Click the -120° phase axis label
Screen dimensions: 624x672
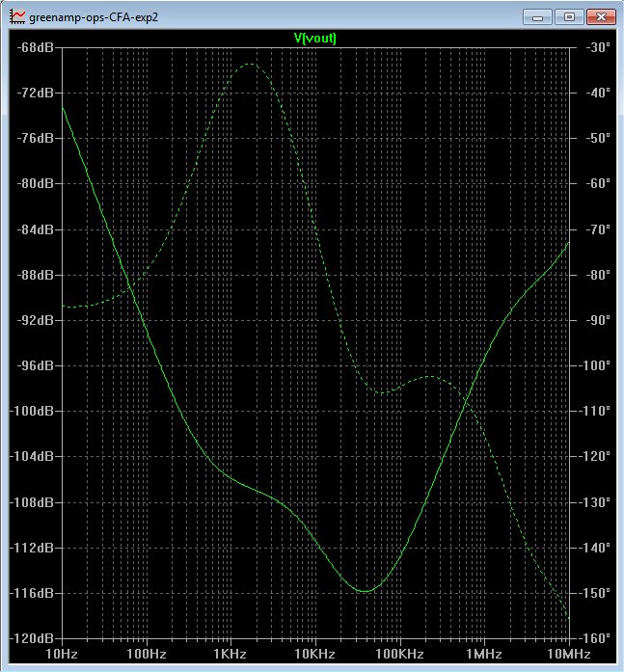(594, 456)
